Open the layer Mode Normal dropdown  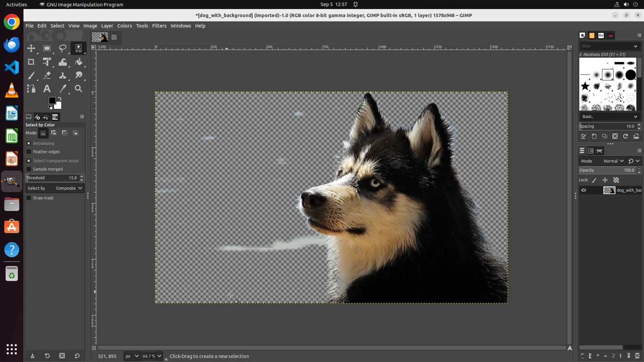tap(613, 161)
